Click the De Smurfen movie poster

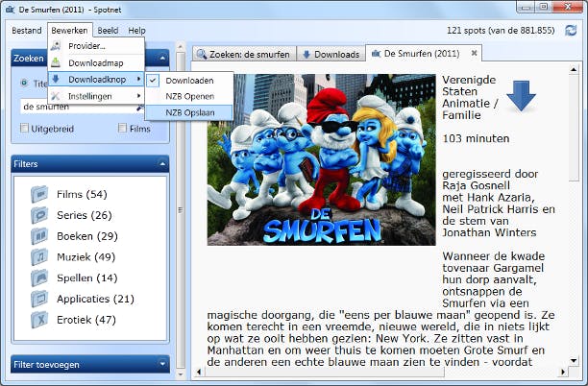point(321,159)
